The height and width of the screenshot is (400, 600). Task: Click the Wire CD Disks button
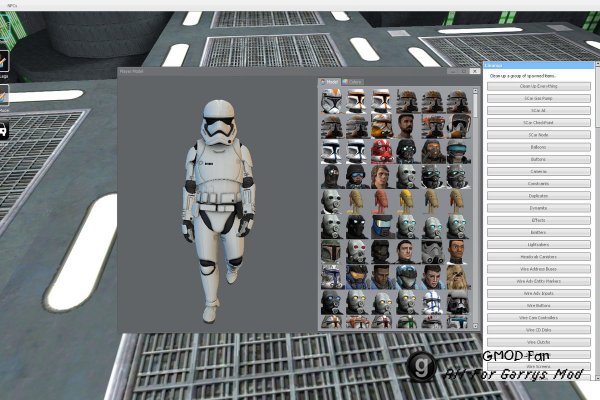tap(538, 330)
